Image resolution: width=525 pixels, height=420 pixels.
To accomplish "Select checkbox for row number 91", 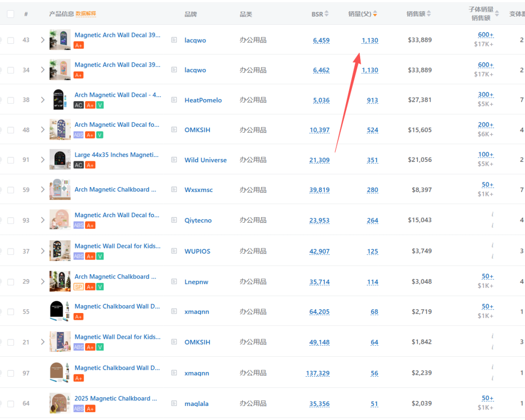I will (x=11, y=160).
